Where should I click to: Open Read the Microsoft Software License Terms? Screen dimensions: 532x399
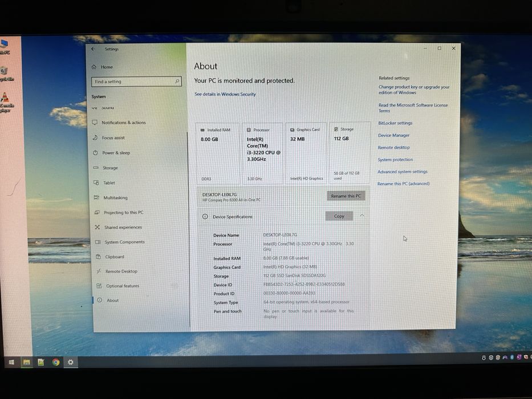pos(413,108)
